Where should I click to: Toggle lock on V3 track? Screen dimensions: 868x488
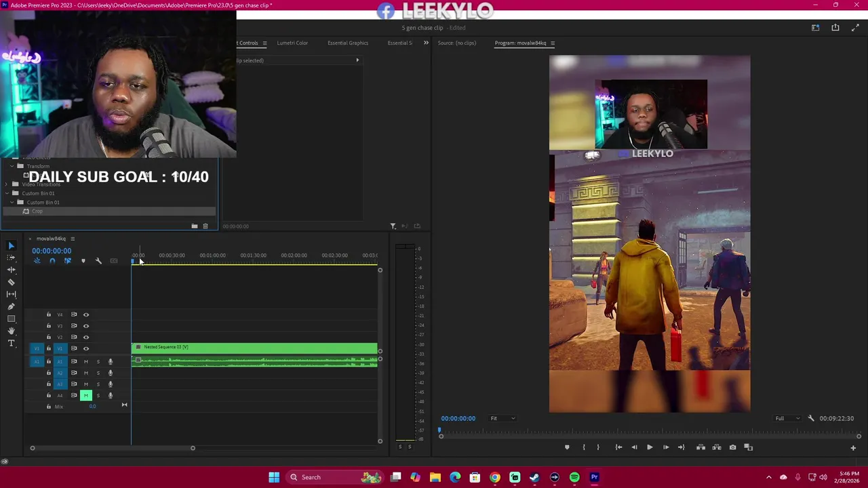point(48,326)
